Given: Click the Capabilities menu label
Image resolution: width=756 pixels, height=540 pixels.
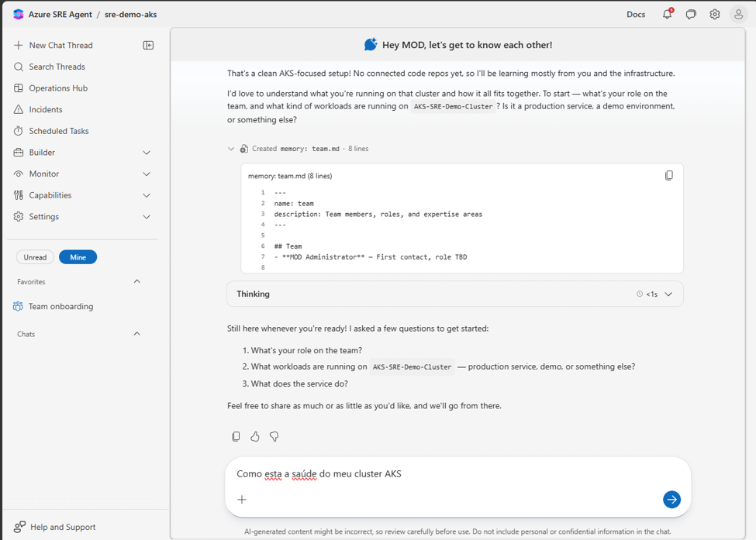Looking at the screenshot, I should pyautogui.click(x=50, y=195).
